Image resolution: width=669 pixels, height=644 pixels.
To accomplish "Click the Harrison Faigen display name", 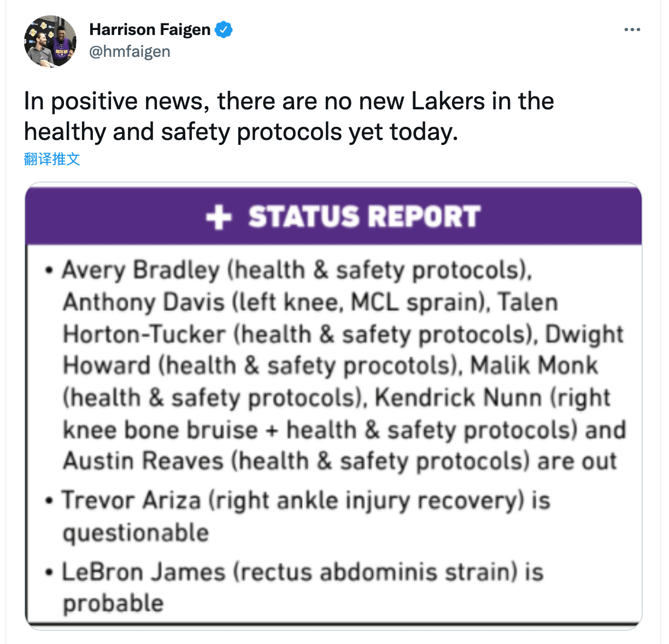I will pyautogui.click(x=150, y=30).
